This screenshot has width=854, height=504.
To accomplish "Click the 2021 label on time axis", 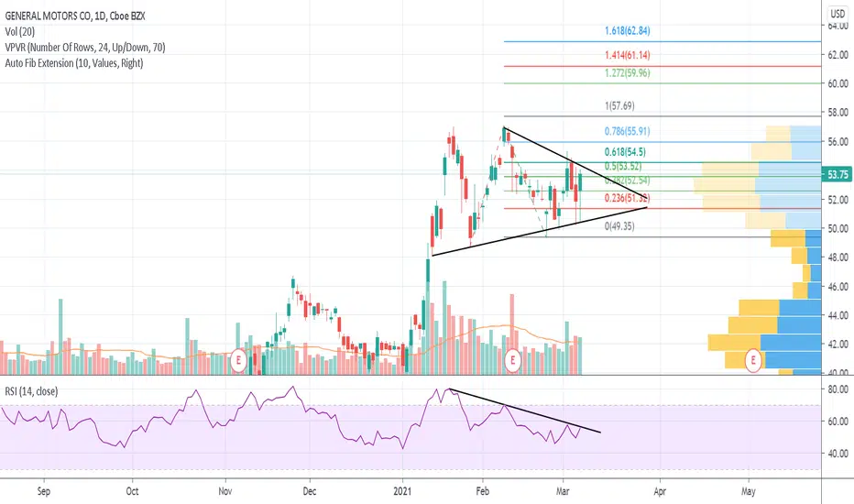I will 403,491.
